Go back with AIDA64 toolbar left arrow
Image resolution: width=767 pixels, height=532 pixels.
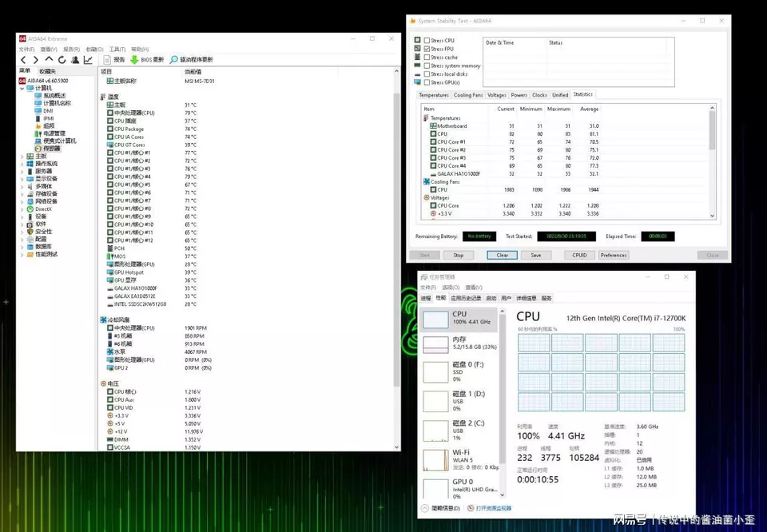(x=23, y=60)
